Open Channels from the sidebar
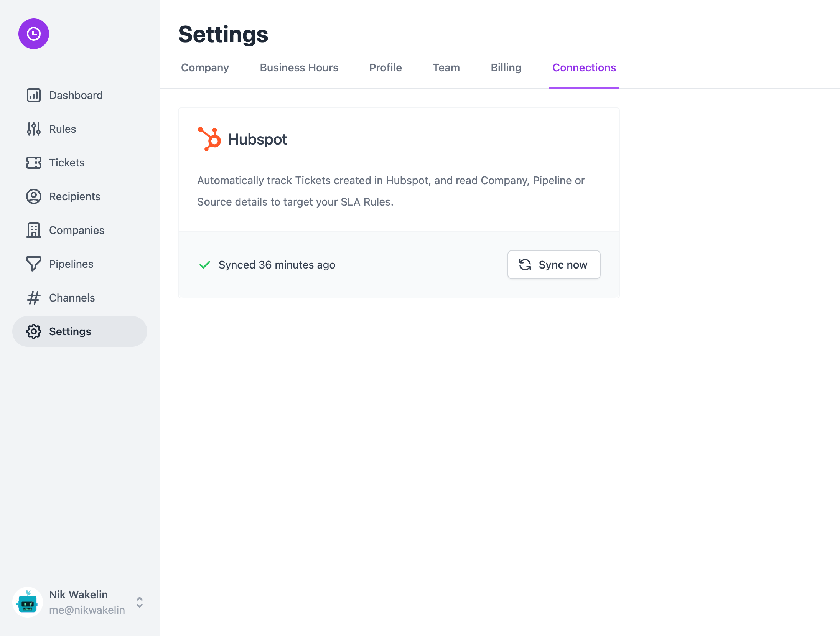 point(80,298)
